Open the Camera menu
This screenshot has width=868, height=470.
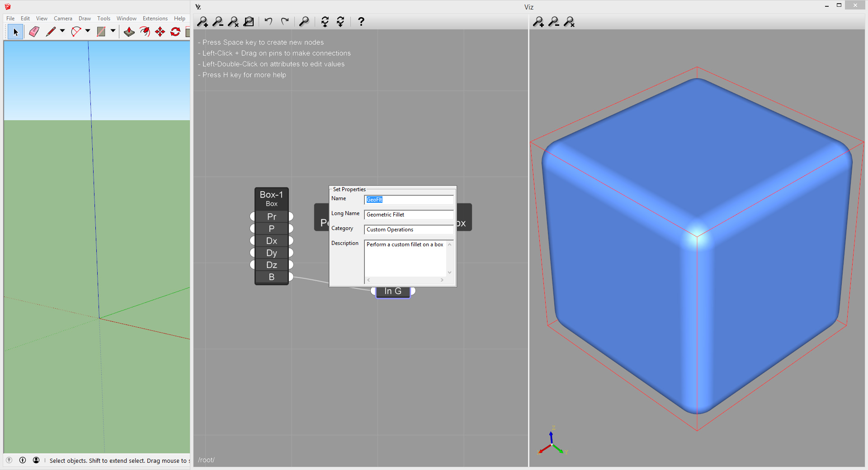tap(63, 19)
